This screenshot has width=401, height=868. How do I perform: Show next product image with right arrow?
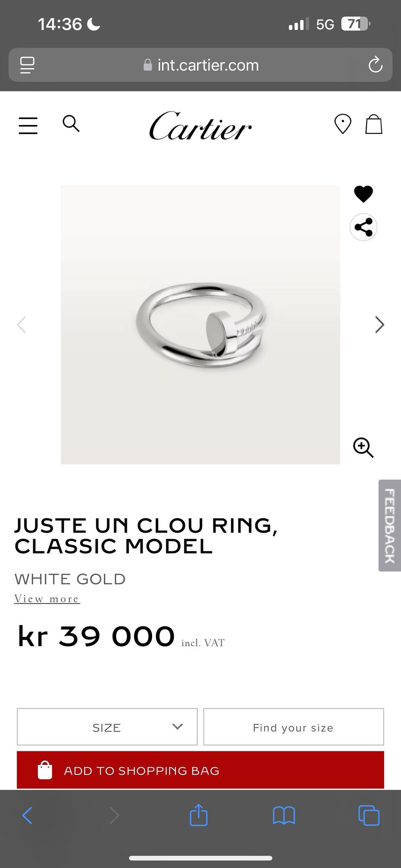[379, 324]
